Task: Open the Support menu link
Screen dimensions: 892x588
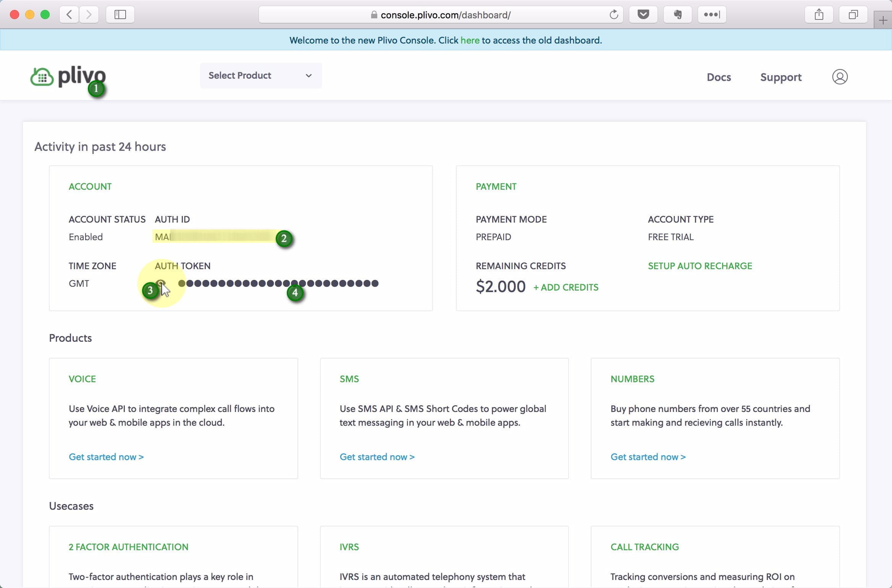Action: (x=781, y=77)
